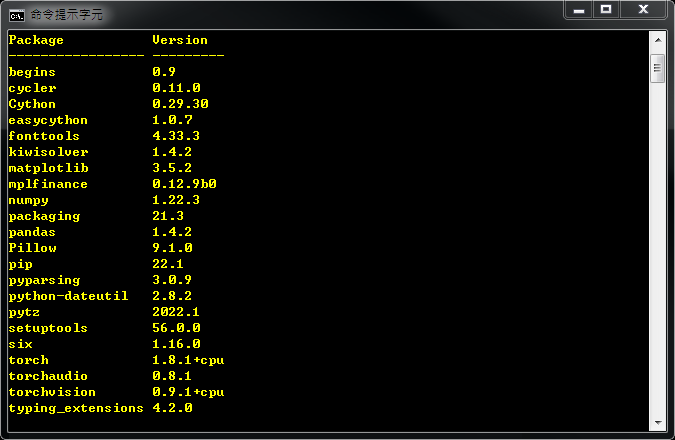Click the 命令提示字元 title text
The image size is (675, 440).
tap(67, 15)
